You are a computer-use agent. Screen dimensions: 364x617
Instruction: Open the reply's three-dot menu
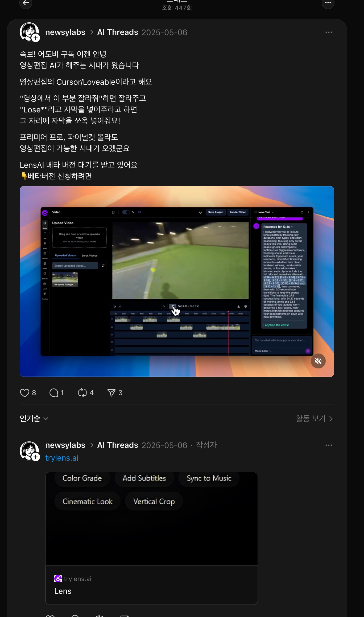[329, 445]
